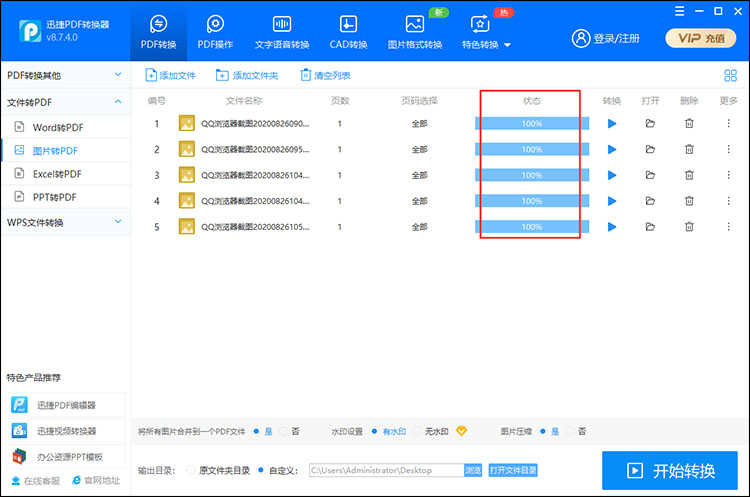
Task: Open more options for file row 1
Action: click(728, 123)
